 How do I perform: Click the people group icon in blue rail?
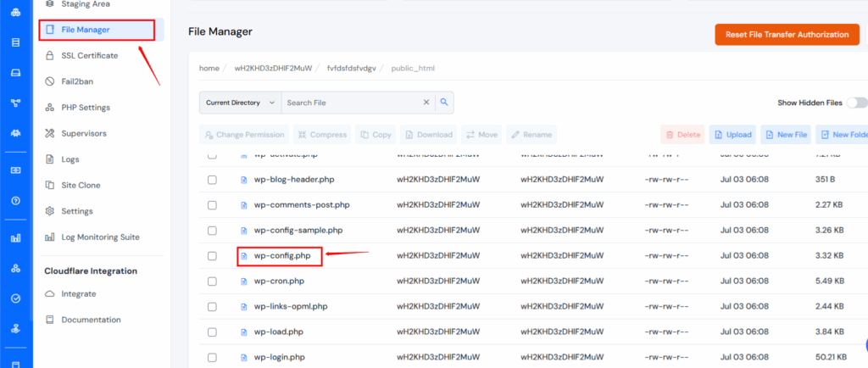point(16,133)
